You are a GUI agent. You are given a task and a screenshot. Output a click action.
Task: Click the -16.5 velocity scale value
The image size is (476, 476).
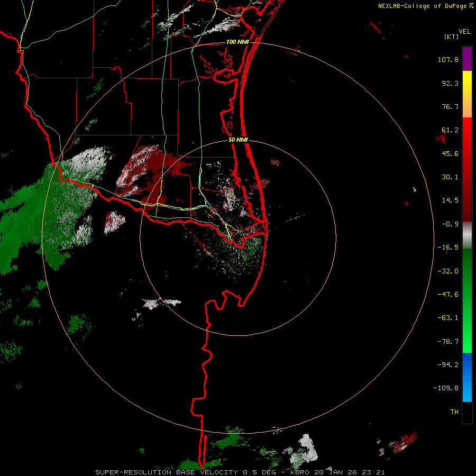(x=448, y=248)
